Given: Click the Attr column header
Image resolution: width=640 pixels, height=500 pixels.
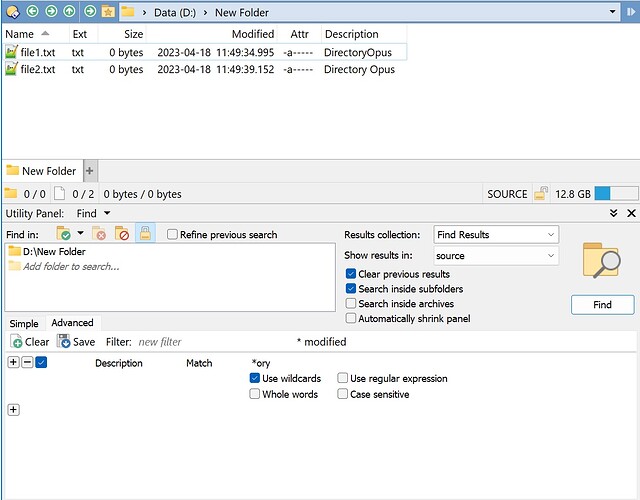Looking at the screenshot, I should coord(299,34).
